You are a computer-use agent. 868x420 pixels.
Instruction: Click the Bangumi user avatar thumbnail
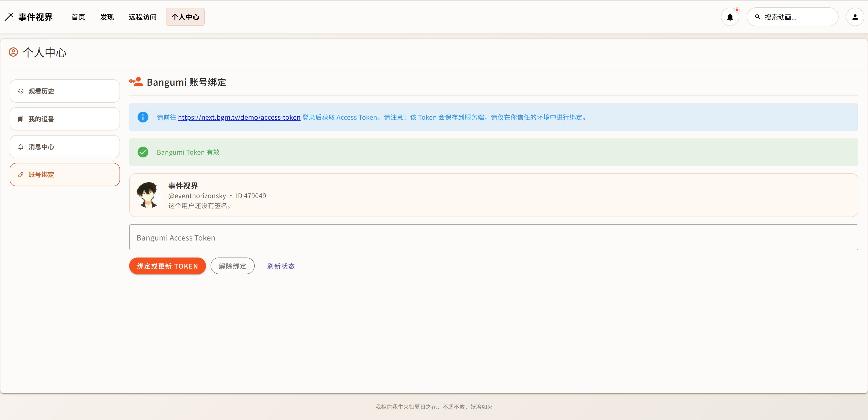tap(148, 195)
